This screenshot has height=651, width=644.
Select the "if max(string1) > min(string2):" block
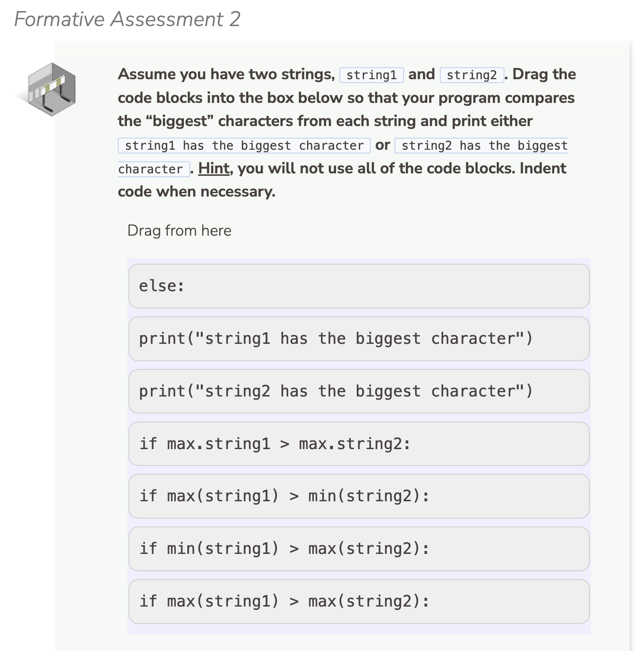click(x=359, y=496)
